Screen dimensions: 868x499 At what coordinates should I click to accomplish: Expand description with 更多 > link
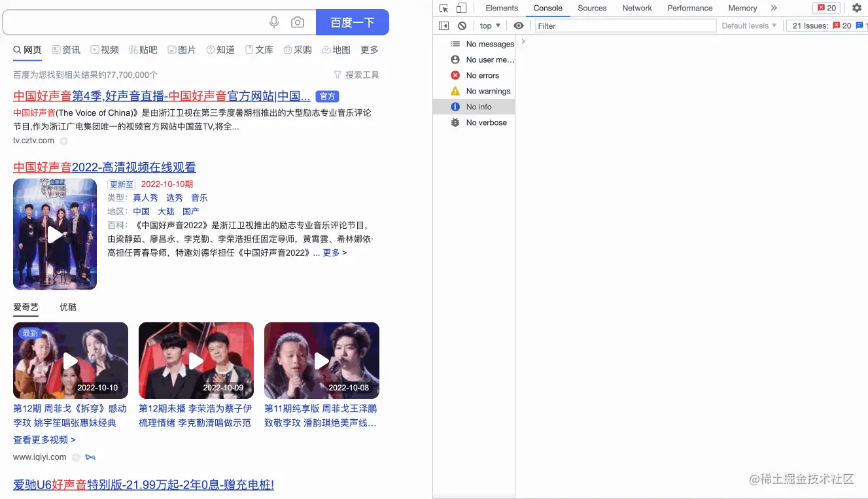point(335,253)
